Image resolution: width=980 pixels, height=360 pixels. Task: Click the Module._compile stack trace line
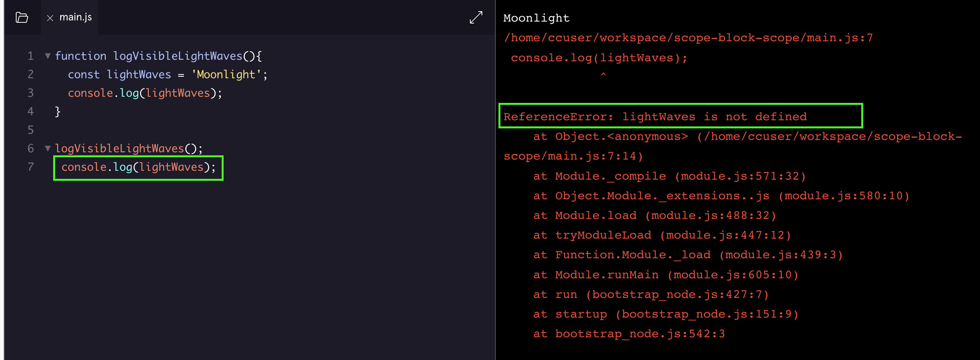click(669, 176)
